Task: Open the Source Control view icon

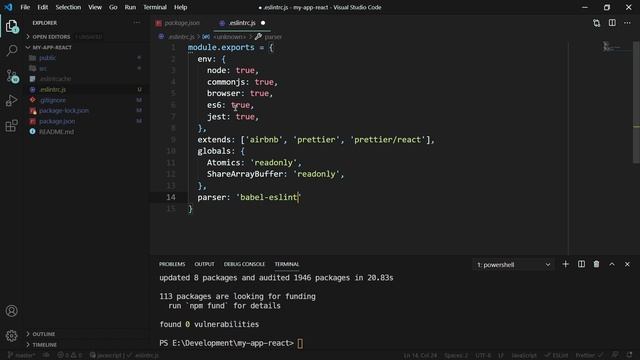Action: [11, 76]
